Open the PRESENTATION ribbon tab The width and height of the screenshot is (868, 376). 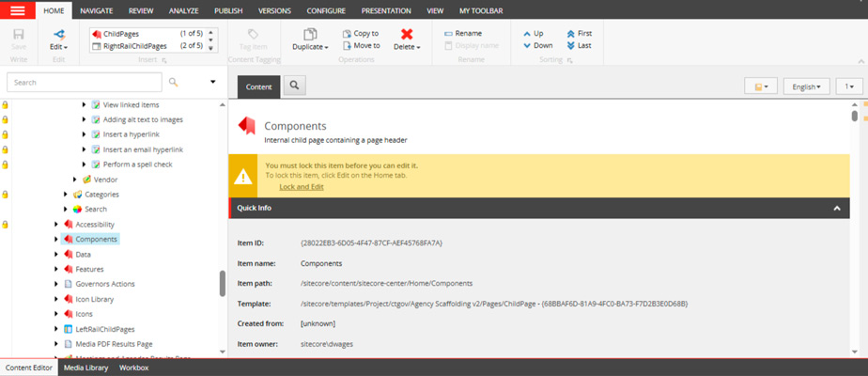pyautogui.click(x=386, y=10)
